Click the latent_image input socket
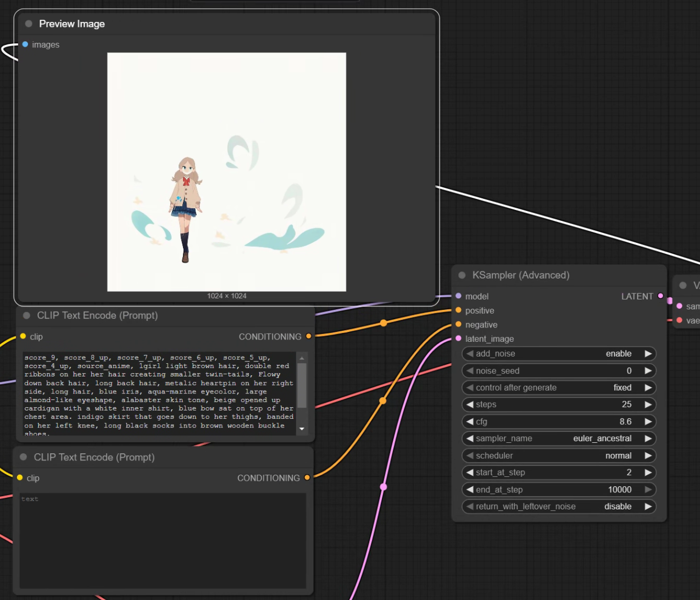This screenshot has width=700, height=600. [458, 338]
